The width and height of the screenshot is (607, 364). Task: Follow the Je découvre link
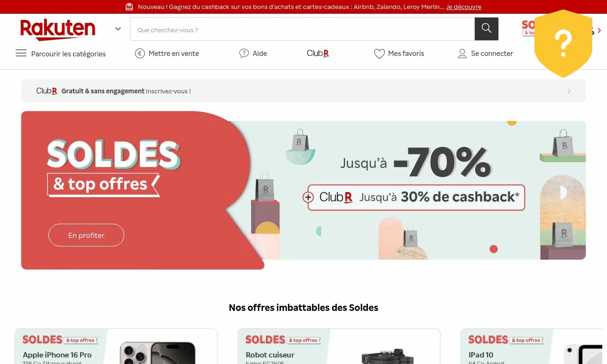463,7
